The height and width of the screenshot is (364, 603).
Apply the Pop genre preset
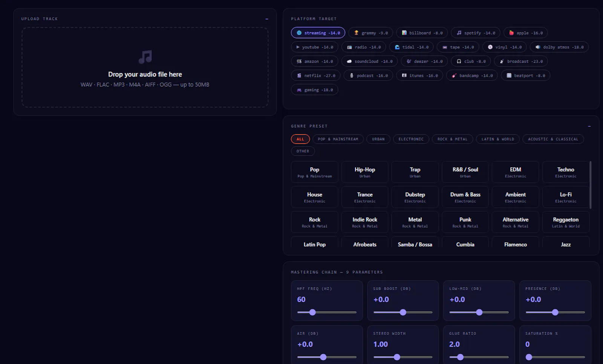[315, 172]
